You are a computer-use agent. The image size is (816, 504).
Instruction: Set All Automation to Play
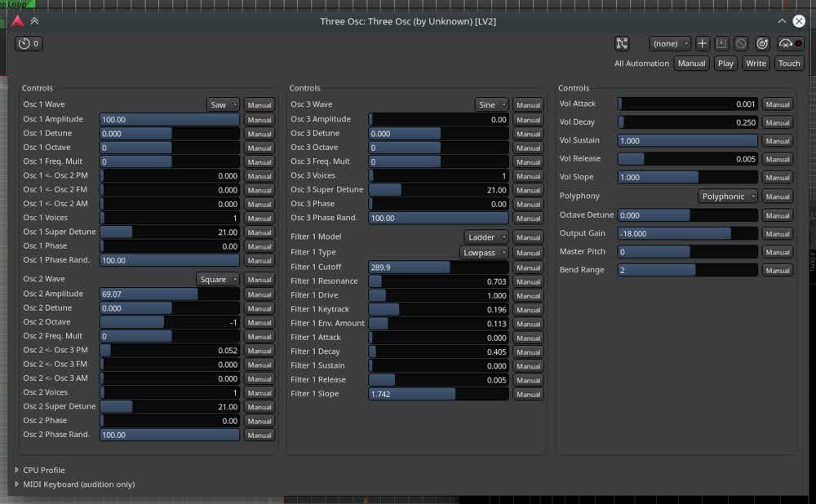(x=725, y=64)
